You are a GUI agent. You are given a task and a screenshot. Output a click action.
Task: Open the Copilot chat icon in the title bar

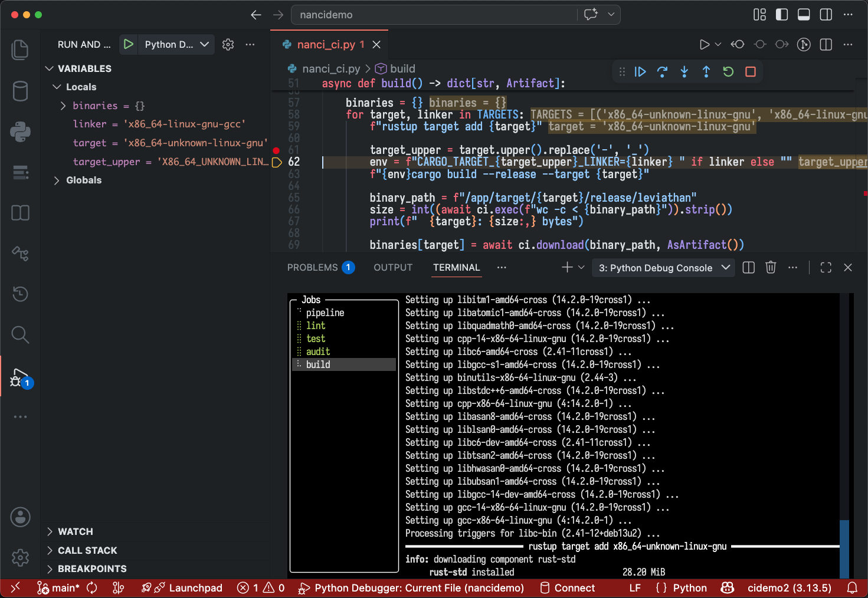click(591, 15)
